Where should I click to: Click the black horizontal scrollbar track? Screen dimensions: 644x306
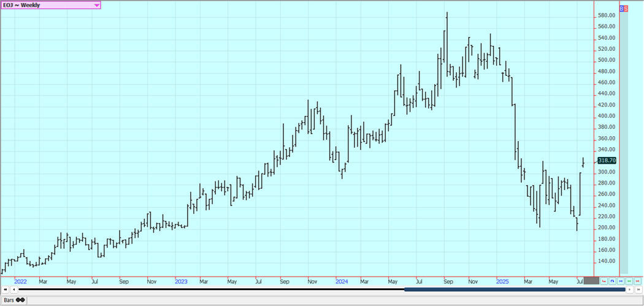click(x=212, y=289)
